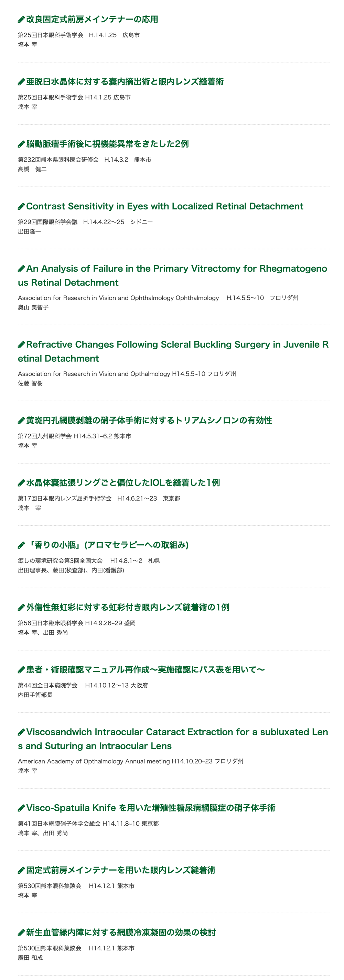Open Contrast Sensitivity in Eyes article
Viewport: 344px width, 980px height.
point(165,206)
